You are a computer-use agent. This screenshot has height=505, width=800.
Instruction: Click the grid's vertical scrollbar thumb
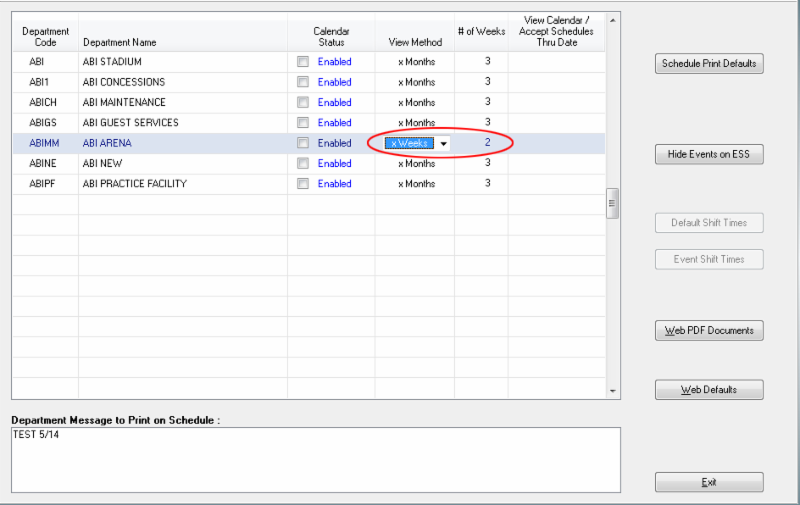click(613, 204)
